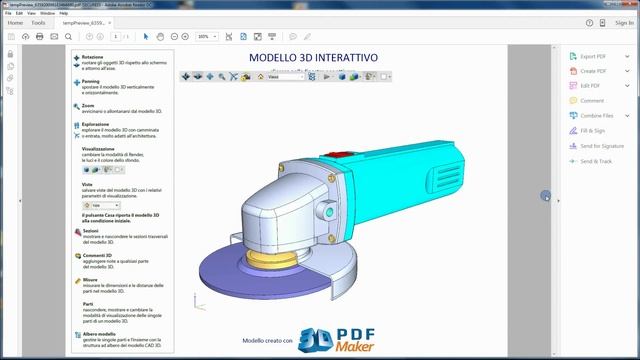Open the View menu
The image size is (640, 360).
tap(31, 13)
